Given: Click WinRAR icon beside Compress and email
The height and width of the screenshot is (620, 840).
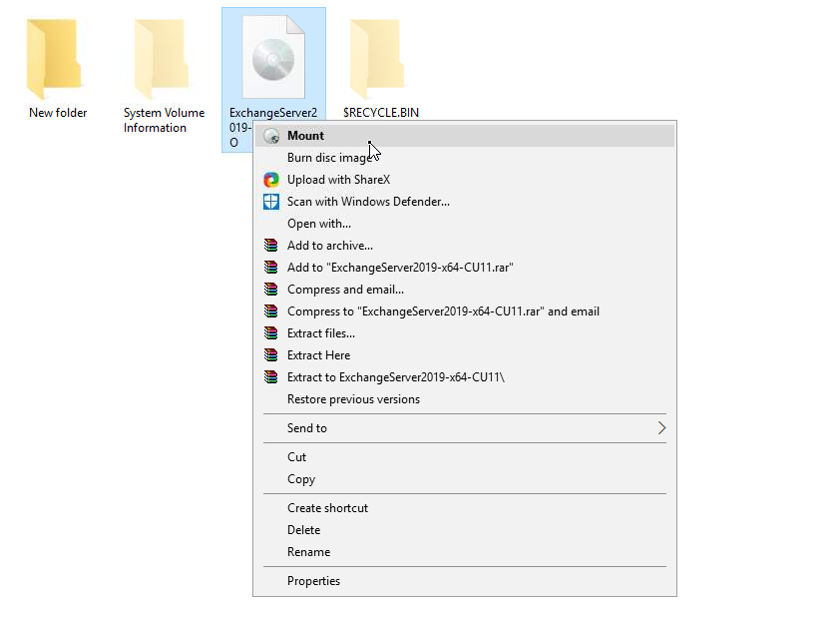Looking at the screenshot, I should (x=271, y=290).
